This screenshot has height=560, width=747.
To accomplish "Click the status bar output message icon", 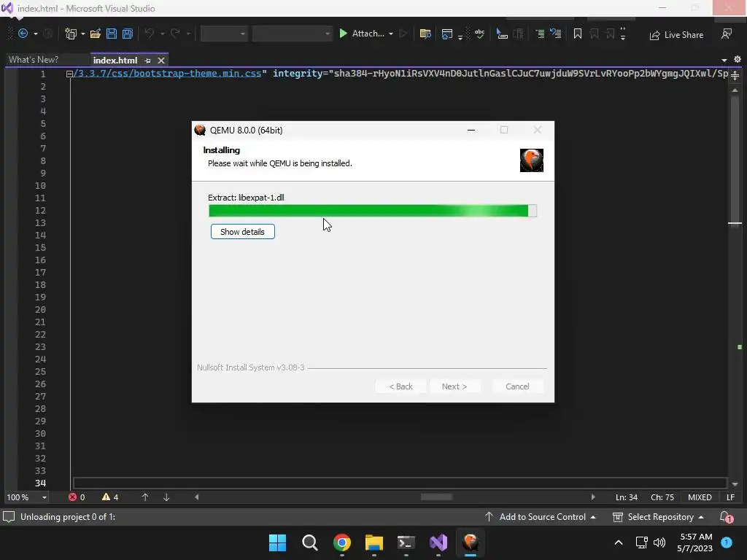I will [9, 517].
